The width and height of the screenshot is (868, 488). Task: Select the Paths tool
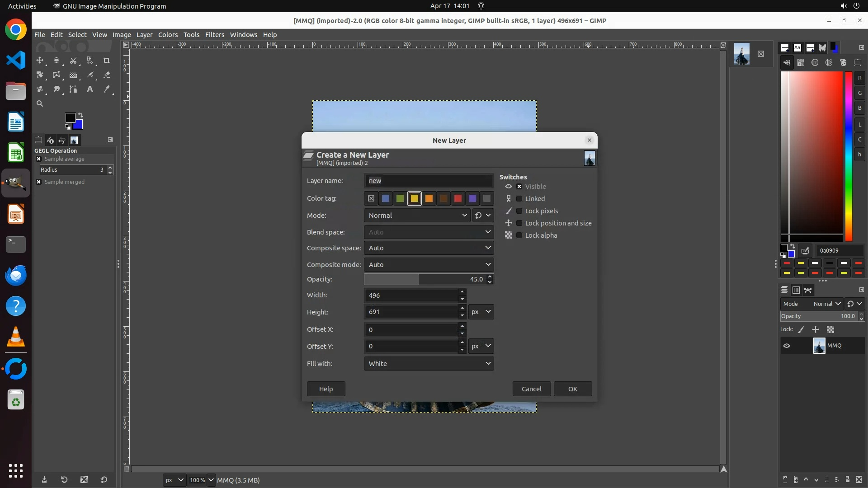73,89
